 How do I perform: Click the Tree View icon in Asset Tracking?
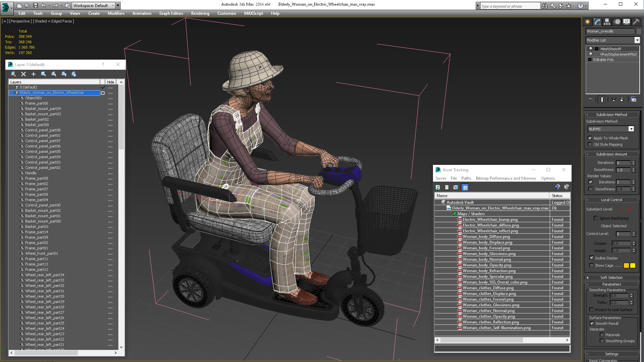click(455, 187)
